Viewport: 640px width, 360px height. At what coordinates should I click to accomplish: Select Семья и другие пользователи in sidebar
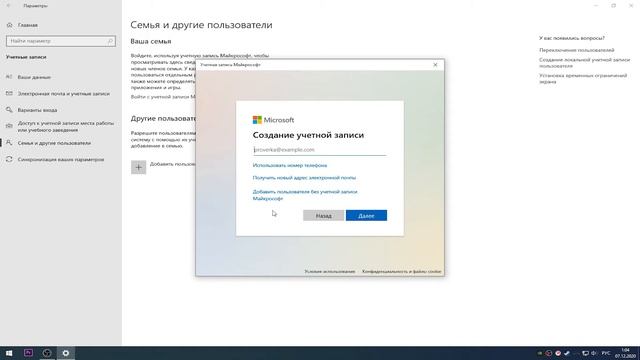point(54,143)
